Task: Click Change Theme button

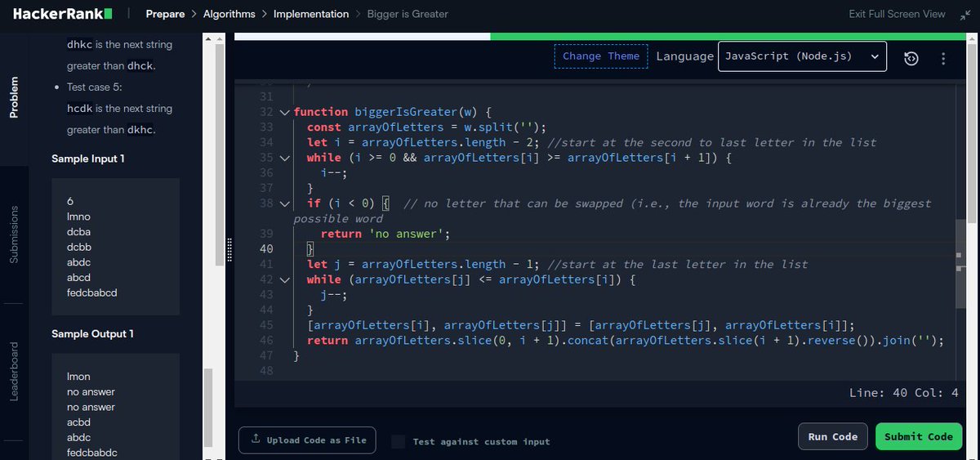Action: pyautogui.click(x=601, y=56)
